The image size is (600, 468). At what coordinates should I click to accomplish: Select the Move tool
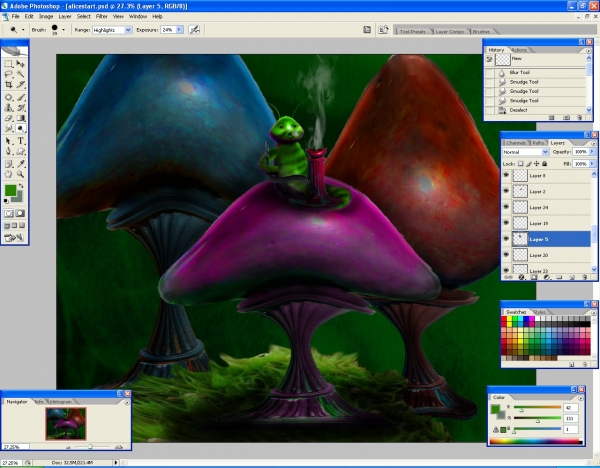click(21, 64)
